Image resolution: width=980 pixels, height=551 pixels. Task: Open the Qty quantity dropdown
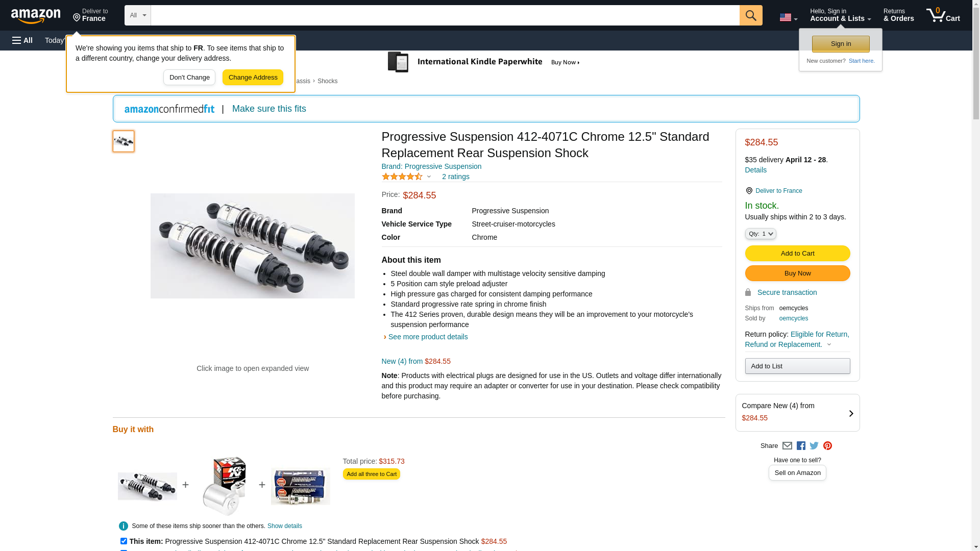pos(761,234)
